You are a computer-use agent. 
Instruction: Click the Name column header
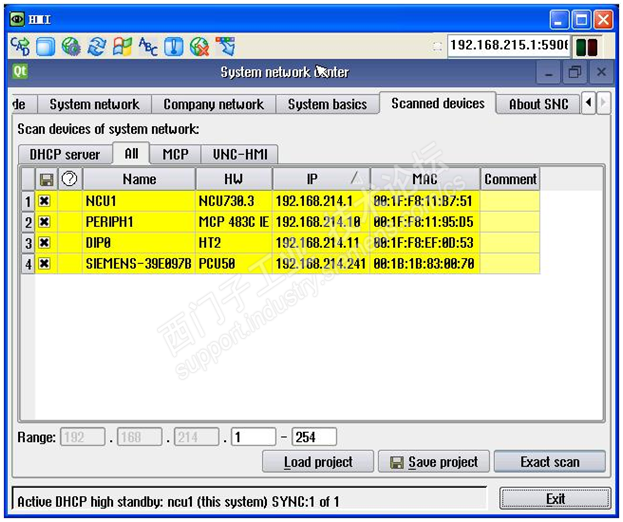(139, 179)
